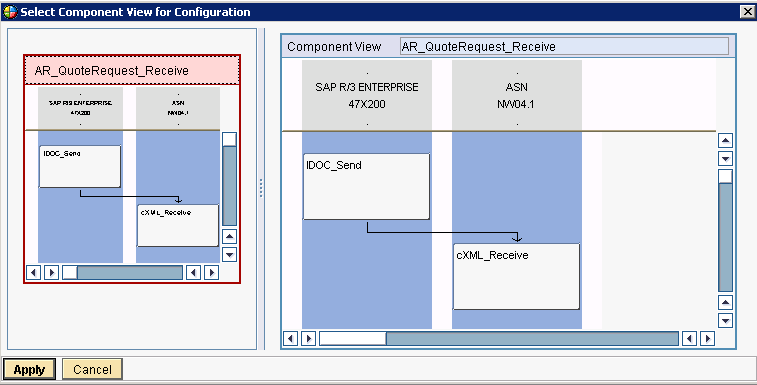
Task: Click the thumbnail's far-right right arrow
Action: tap(211, 272)
